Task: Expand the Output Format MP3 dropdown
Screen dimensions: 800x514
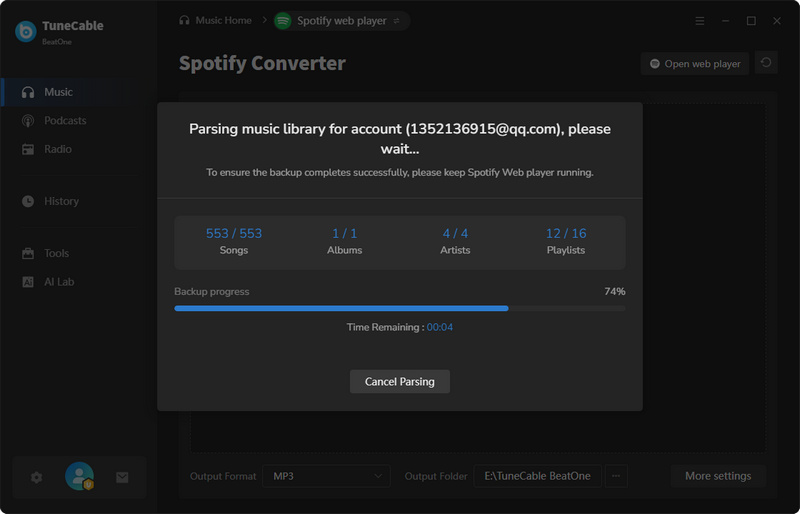Action: [x=327, y=476]
